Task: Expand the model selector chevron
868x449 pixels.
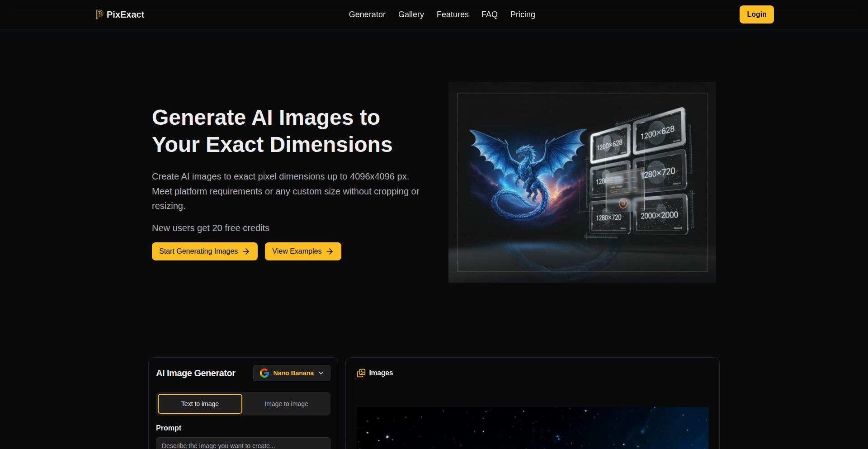Action: [321, 373]
